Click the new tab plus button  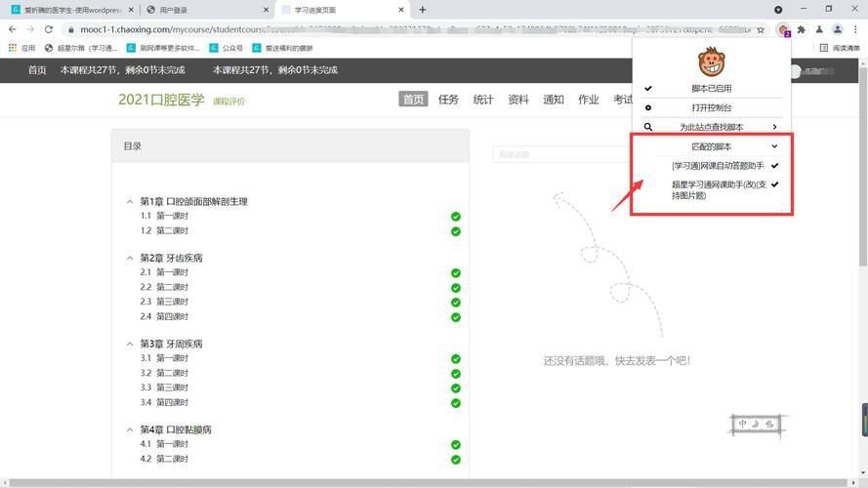coord(423,10)
